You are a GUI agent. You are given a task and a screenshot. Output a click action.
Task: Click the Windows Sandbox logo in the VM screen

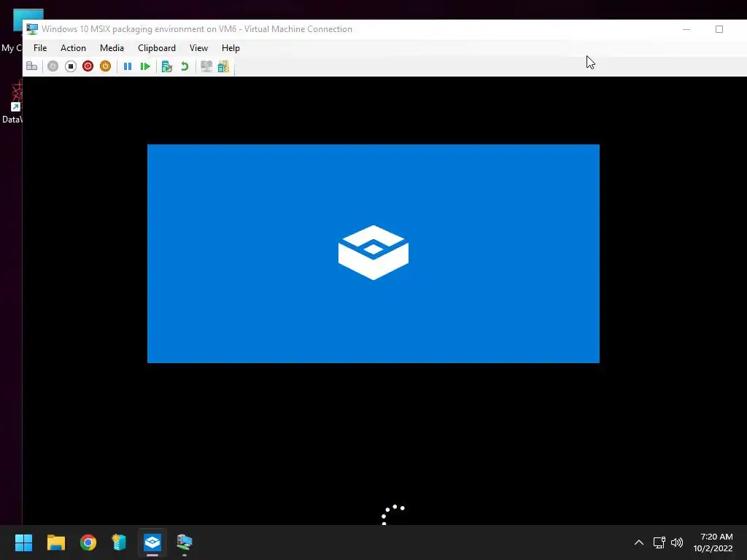tap(373, 252)
